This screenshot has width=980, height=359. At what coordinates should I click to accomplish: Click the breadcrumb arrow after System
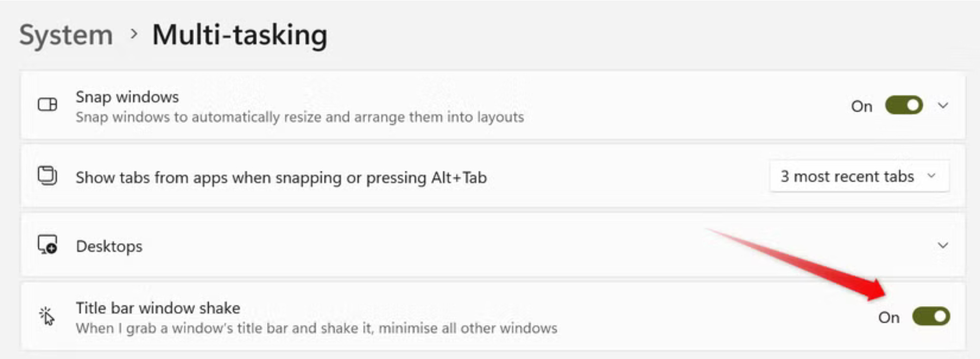point(134,34)
